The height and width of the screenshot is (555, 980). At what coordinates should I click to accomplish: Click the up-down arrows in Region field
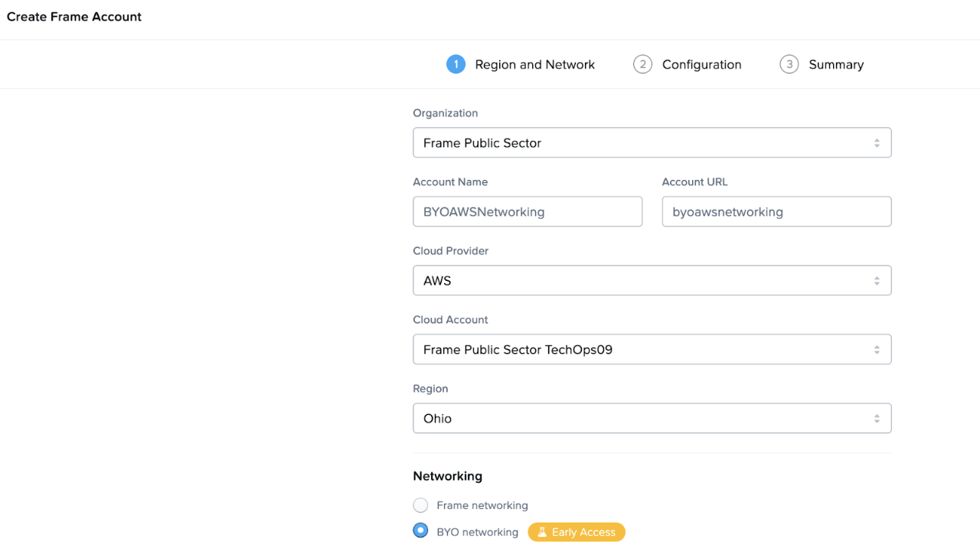[877, 419]
